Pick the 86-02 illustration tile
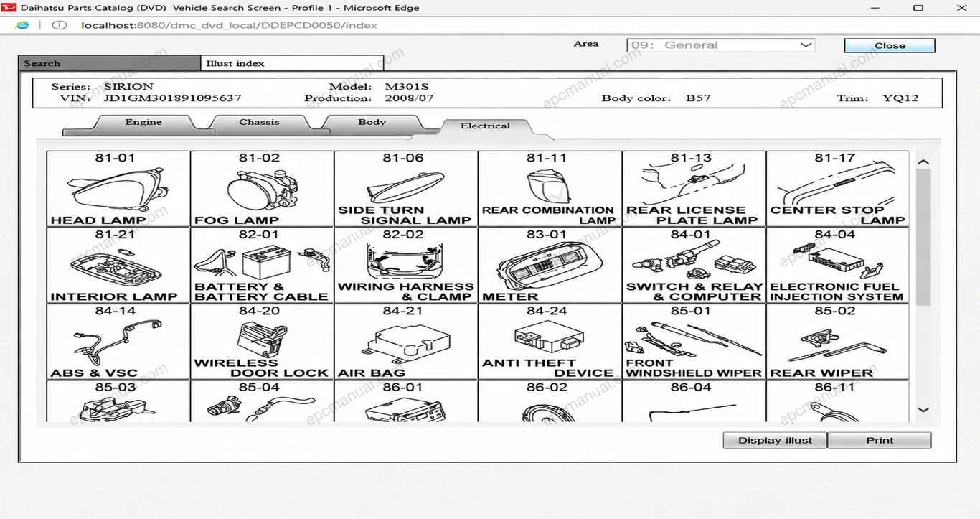 (x=550, y=401)
